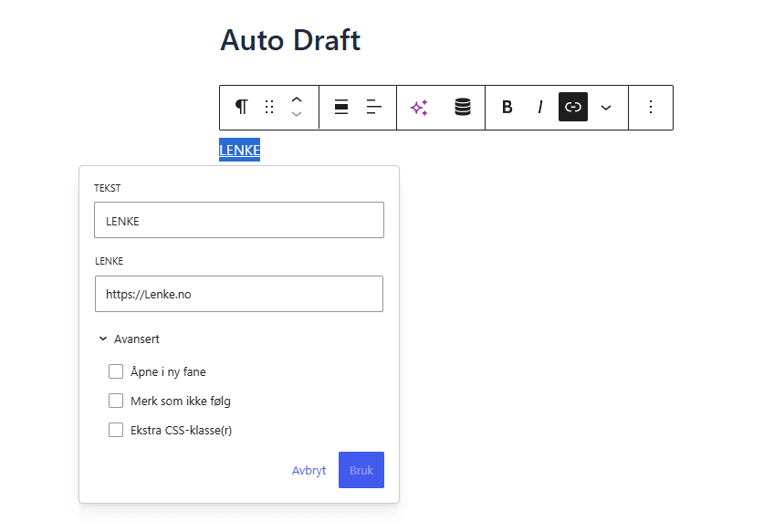Click the Bruk button

click(361, 470)
